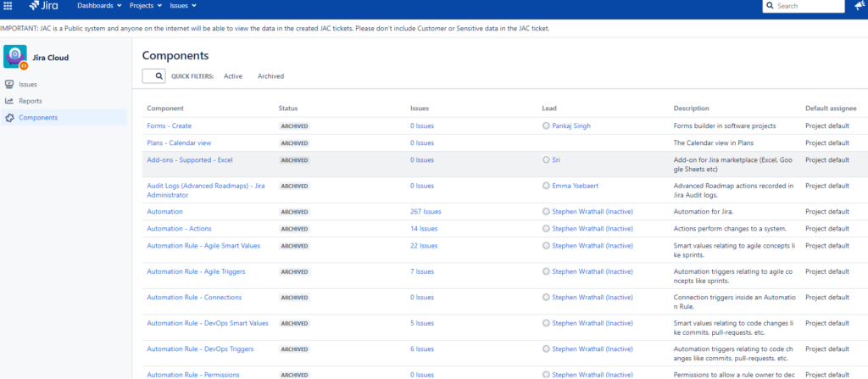This screenshot has height=379, width=868.
Task: Click into the top Search field
Action: [x=804, y=6]
